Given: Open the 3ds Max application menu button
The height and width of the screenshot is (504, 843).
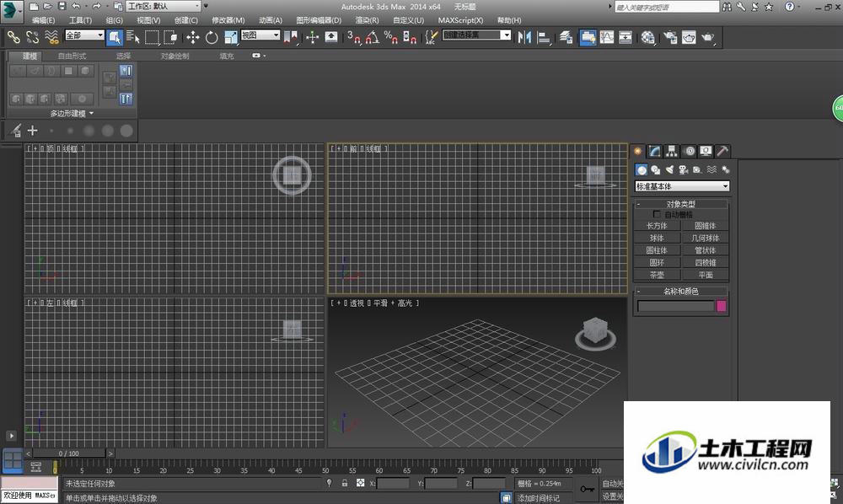Looking at the screenshot, I should [11, 11].
